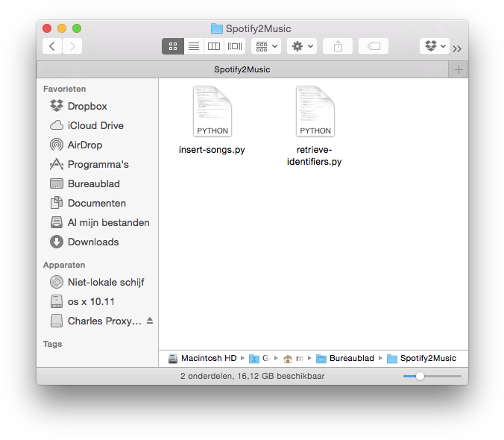The image size is (504, 440).
Task: Click the Share toolbar button
Action: (338, 46)
